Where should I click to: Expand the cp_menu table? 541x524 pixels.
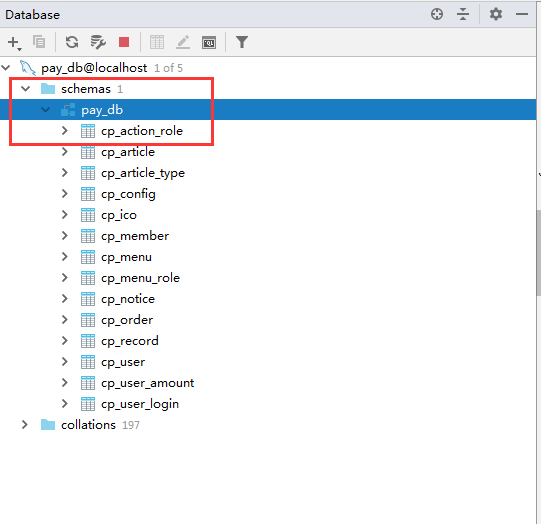tap(65, 257)
